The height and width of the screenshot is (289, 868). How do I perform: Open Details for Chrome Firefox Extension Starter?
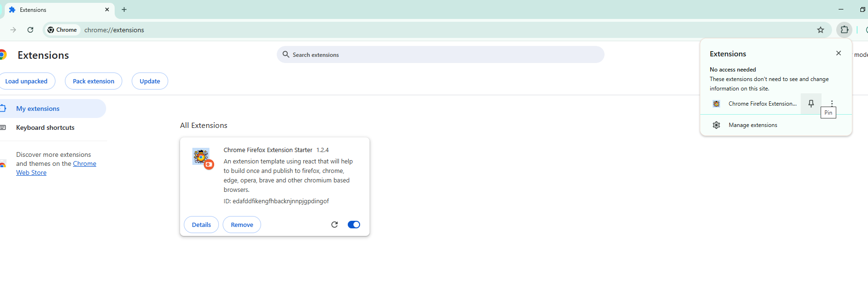pos(201,225)
